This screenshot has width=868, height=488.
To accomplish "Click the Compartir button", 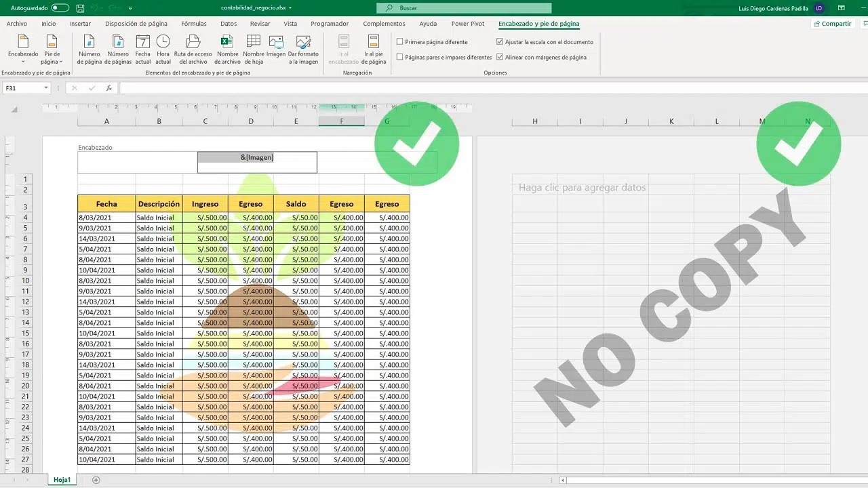I will tap(832, 24).
